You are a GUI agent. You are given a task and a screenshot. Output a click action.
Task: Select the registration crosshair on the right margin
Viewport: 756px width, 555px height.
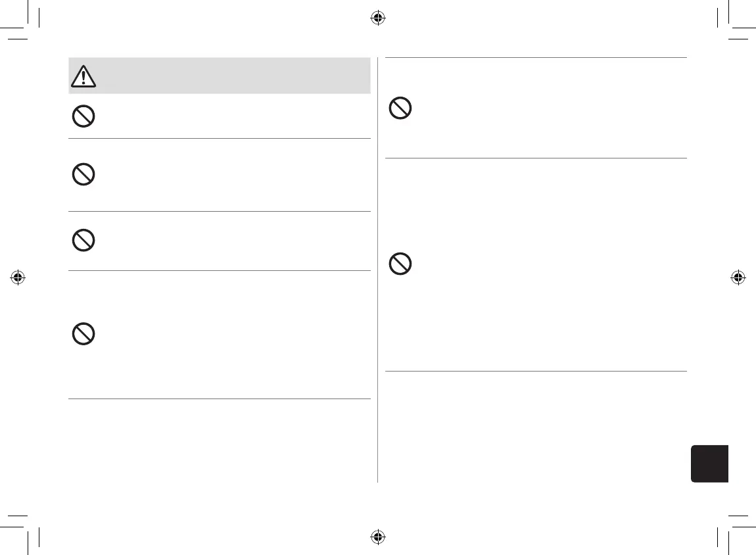click(x=738, y=277)
